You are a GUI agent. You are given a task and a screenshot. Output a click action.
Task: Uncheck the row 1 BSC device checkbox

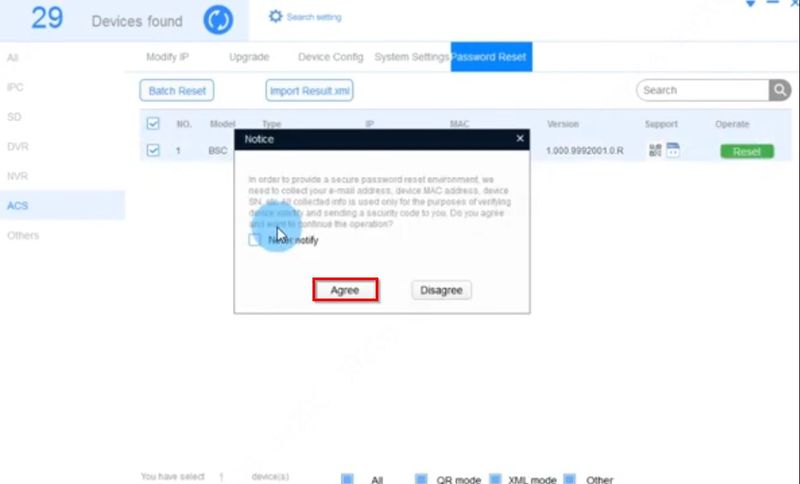click(153, 150)
